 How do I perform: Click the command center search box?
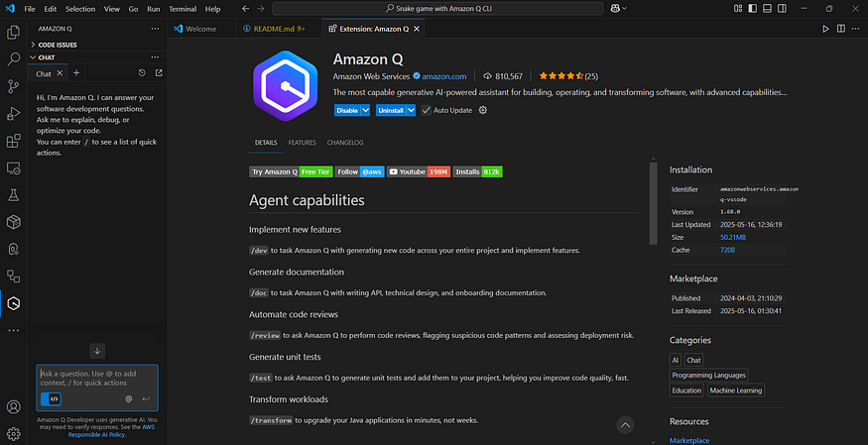coord(437,8)
